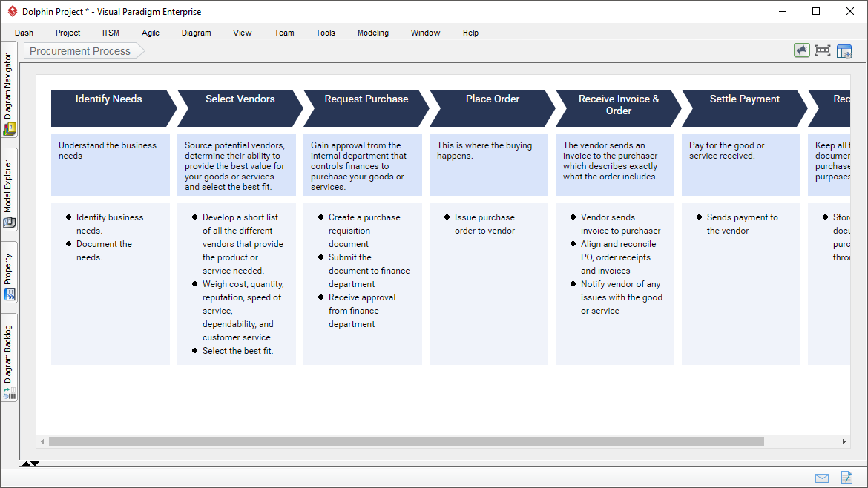Click the diagram panel settings icon
This screenshot has width=868, height=488.
tap(844, 51)
